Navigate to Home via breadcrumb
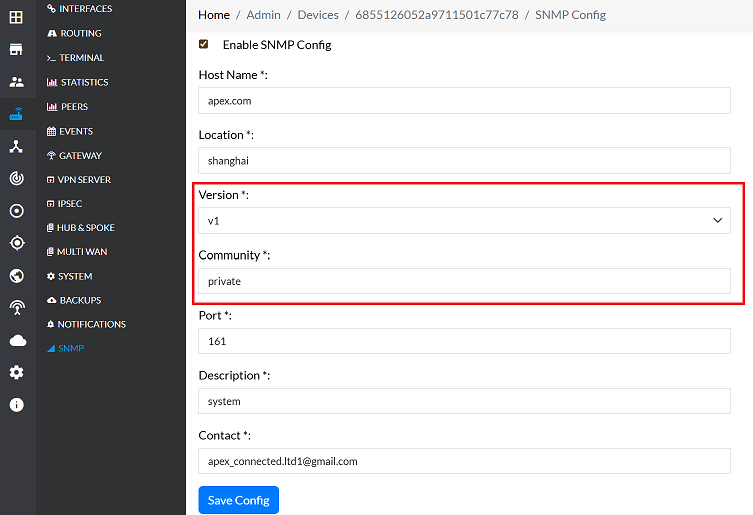The height and width of the screenshot is (515, 753). pos(214,15)
